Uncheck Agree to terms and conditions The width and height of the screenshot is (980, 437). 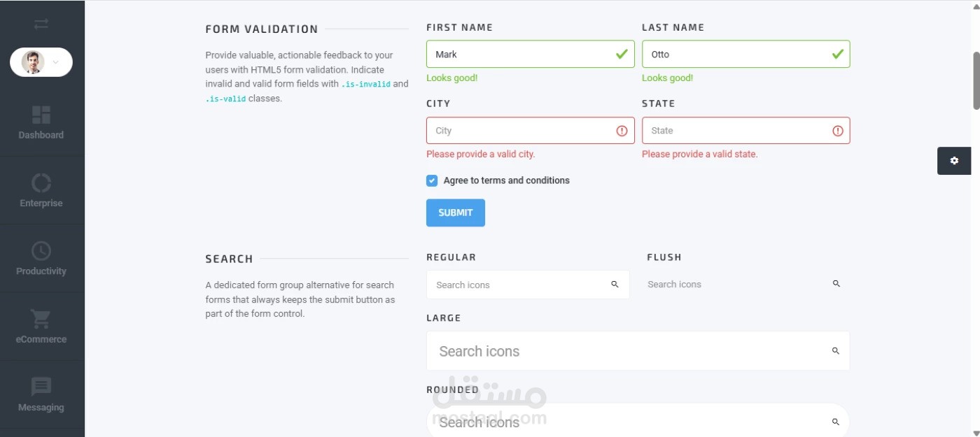(x=432, y=180)
